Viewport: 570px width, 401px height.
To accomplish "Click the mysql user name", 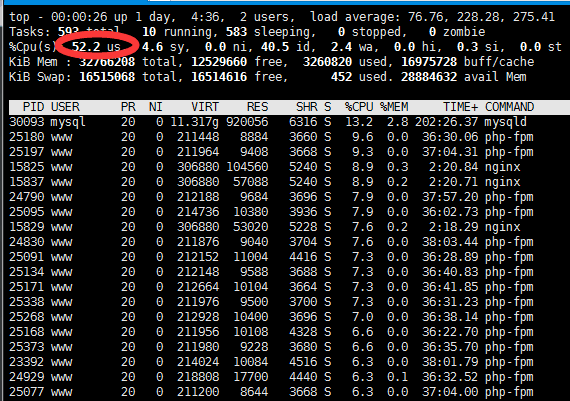I will coord(68,122).
